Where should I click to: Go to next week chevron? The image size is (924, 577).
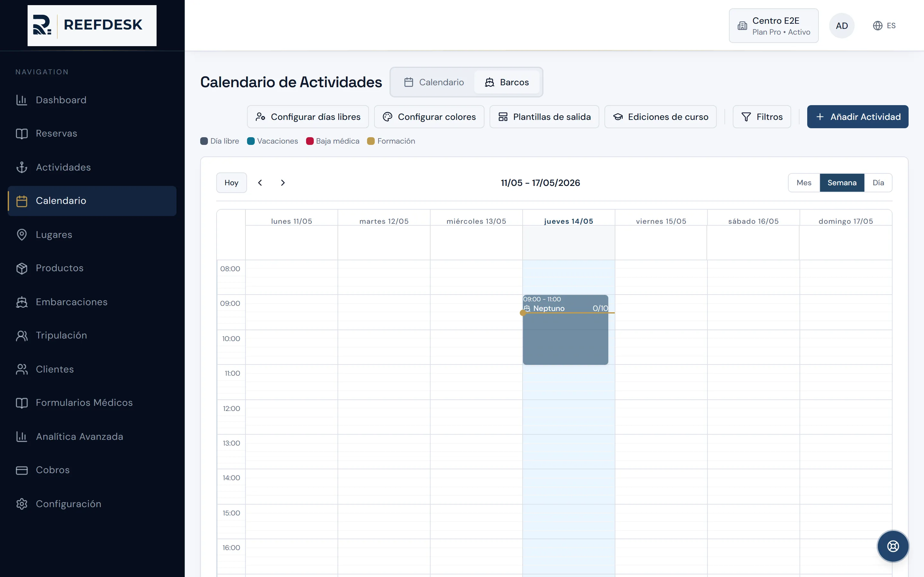click(x=283, y=183)
